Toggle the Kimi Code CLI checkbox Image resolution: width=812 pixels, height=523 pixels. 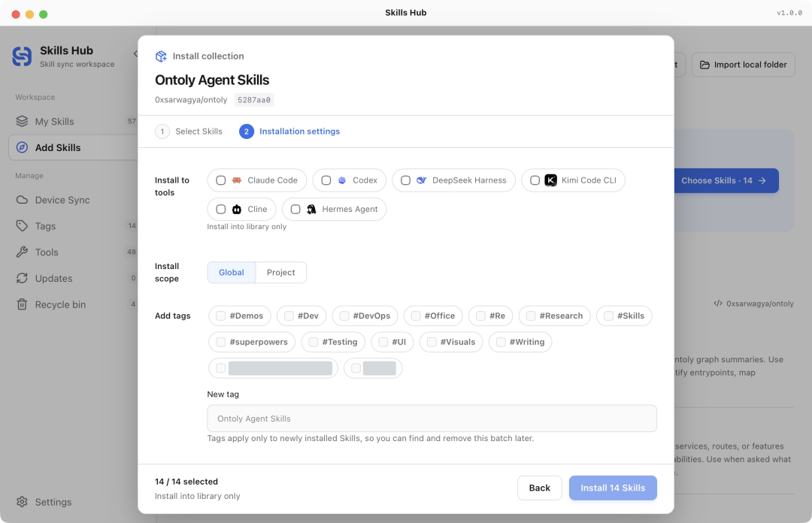[x=535, y=180]
